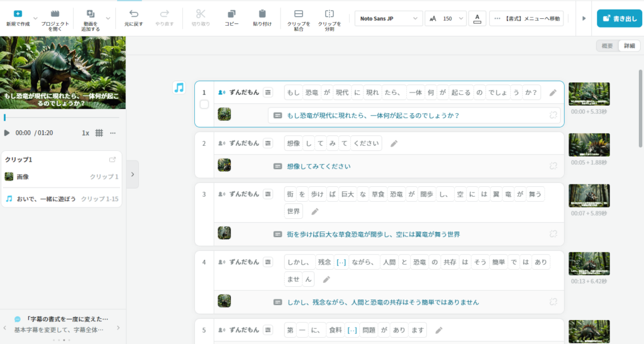Viewport: 644px width, 344px height.
Task: Click the 貼り付け paste icon
Action: click(262, 14)
